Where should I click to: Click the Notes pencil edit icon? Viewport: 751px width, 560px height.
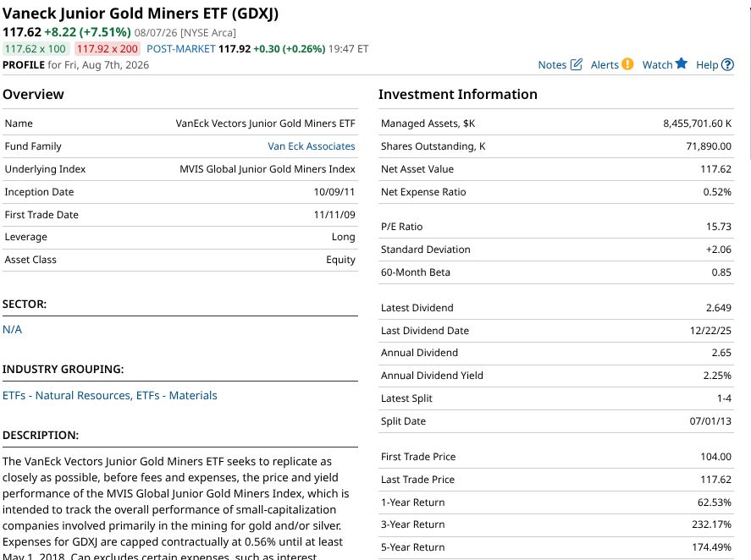[x=577, y=64]
